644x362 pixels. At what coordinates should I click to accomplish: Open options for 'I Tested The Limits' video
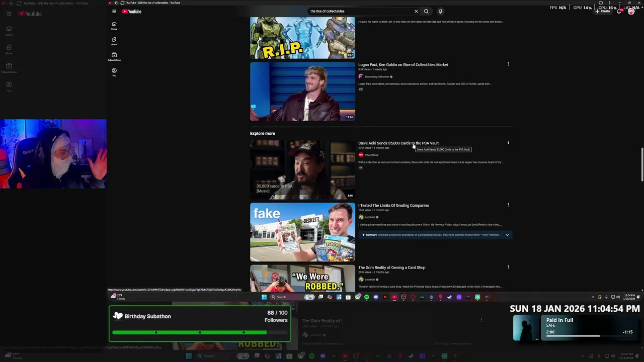(x=508, y=205)
